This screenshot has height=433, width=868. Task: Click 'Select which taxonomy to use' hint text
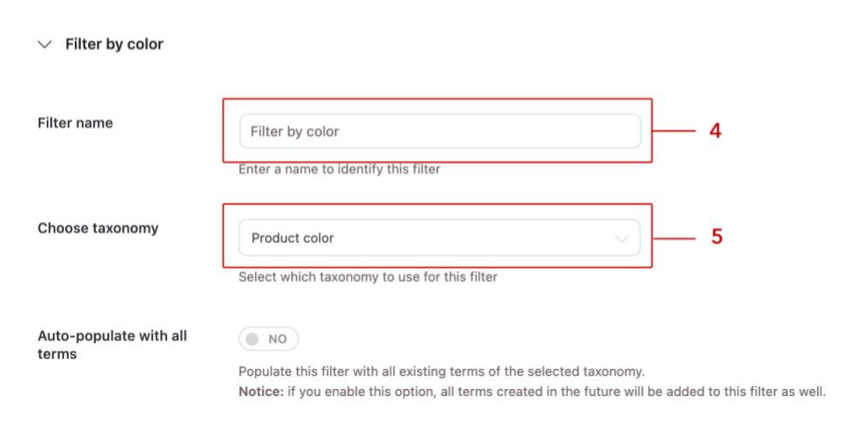tap(368, 276)
